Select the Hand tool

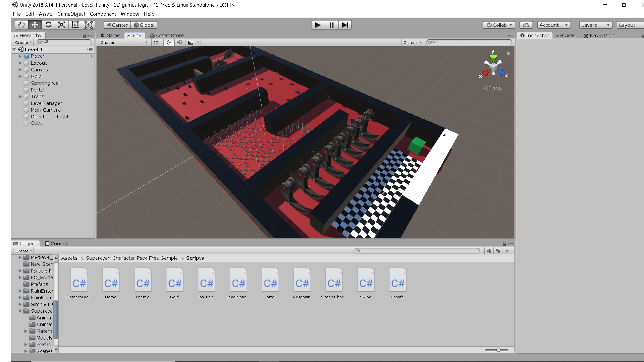click(21, 24)
